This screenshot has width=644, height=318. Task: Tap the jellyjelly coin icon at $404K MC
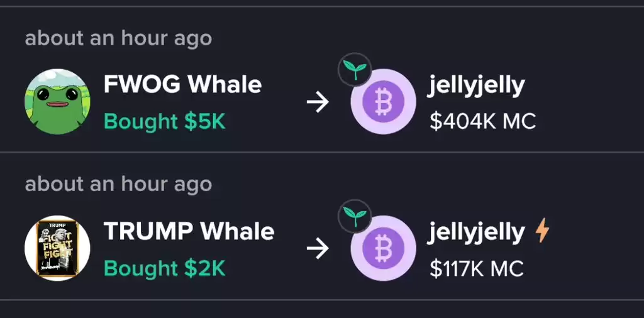pyautogui.click(x=383, y=101)
